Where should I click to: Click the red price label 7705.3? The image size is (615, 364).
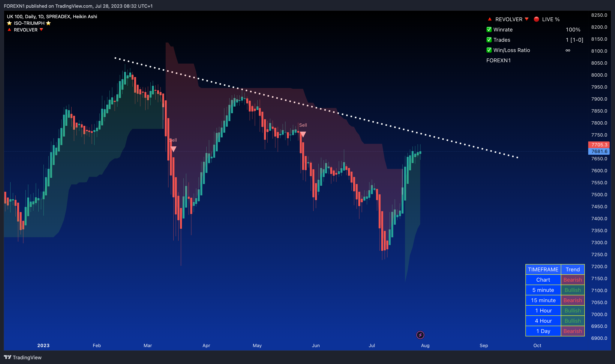coord(599,145)
